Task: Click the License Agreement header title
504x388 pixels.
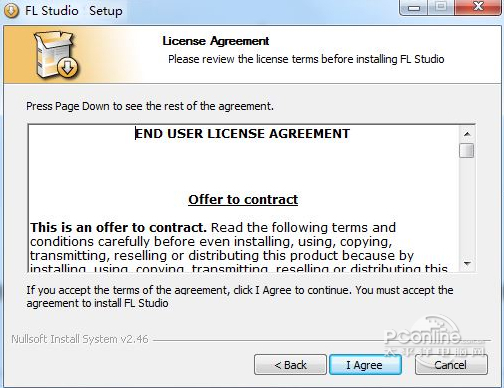Action: click(216, 41)
